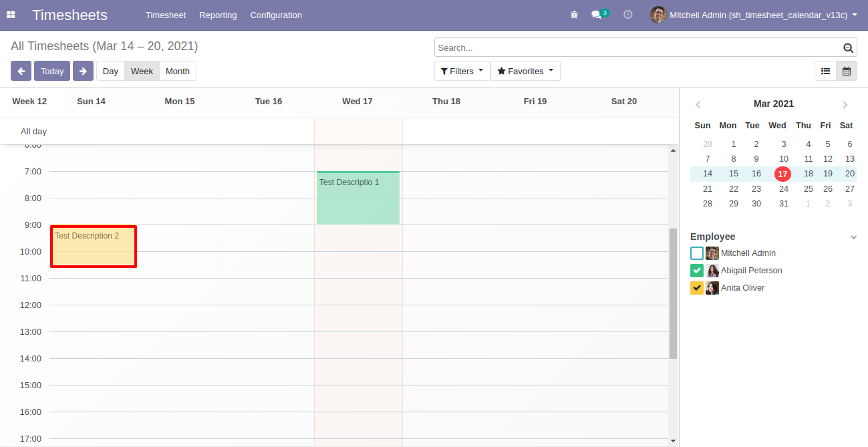Collapse the Employee filter section
868x447 pixels.
click(x=853, y=237)
